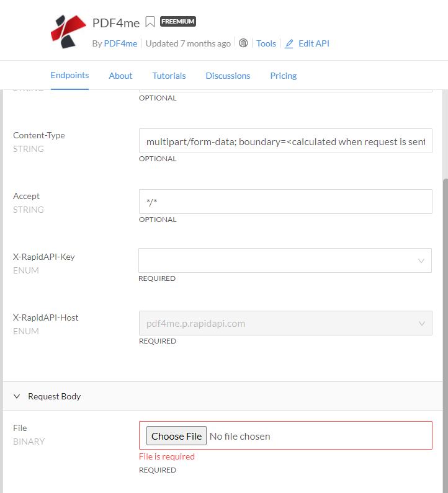This screenshot has width=448, height=493.
Task: Click the pencil edit icon
Action: point(289,43)
